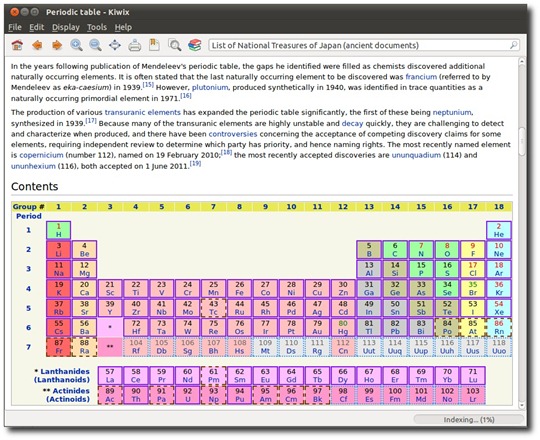Click the lawrencium (103 Lr) cell
The image size is (540, 440).
[473, 395]
